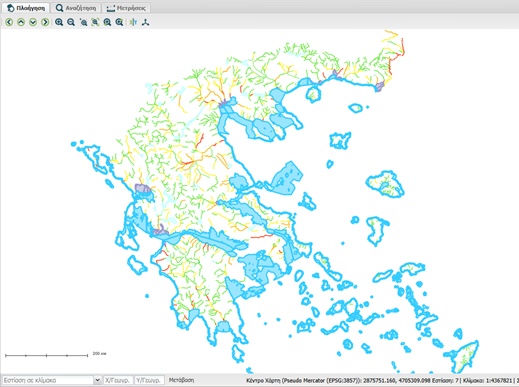Open the Πλοήγηση tab
The width and height of the screenshot is (519, 387).
26,8
